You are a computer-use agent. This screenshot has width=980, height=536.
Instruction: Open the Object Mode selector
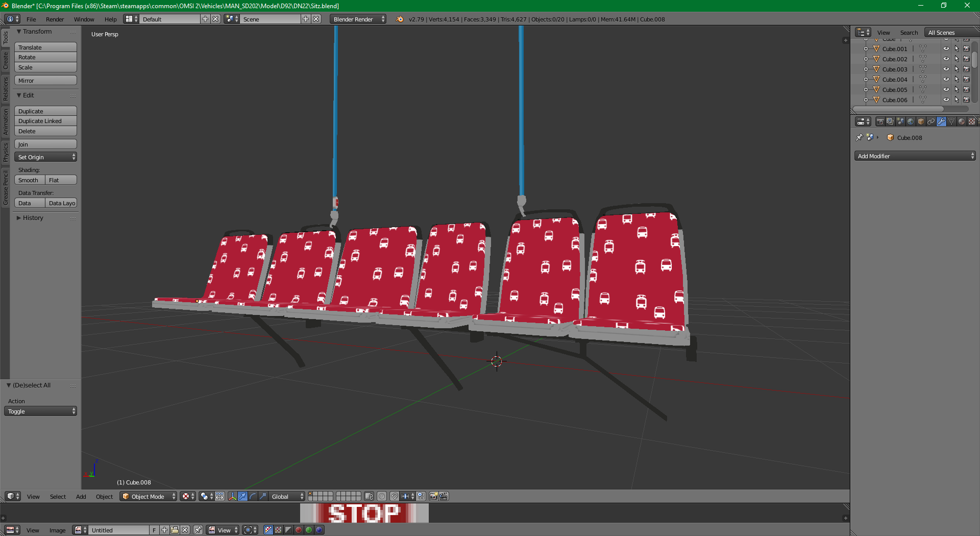tap(148, 496)
